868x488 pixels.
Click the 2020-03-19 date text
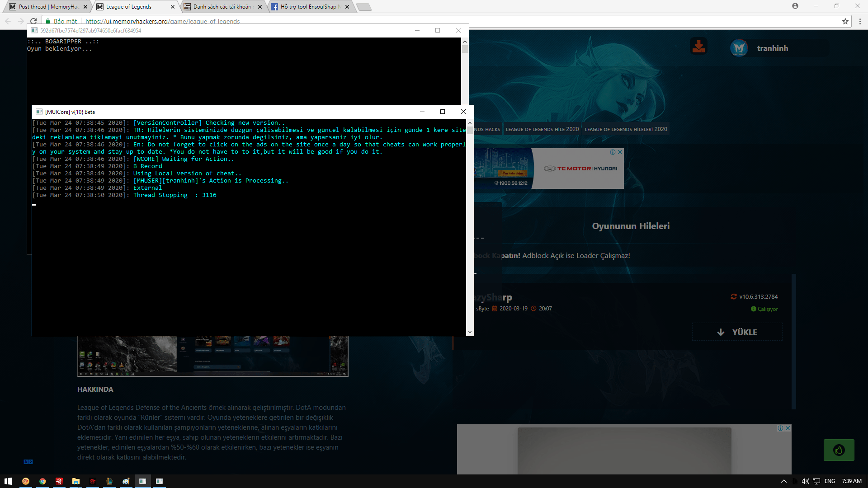coord(514,309)
